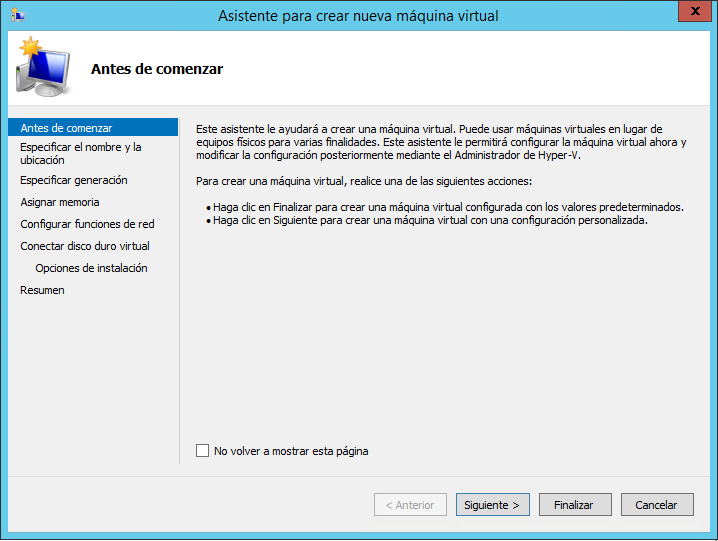
Task: Select 'Configurar funciones de red' step
Action: 87,224
